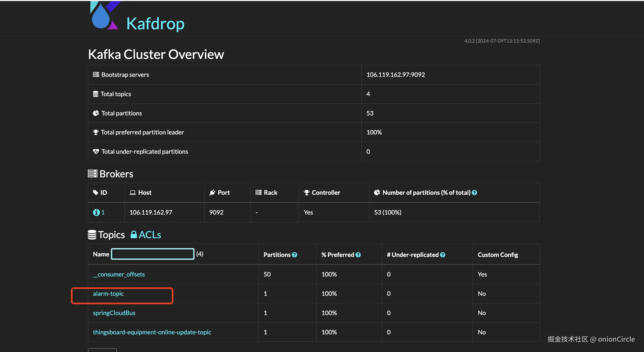
Task: Click the button below the topics table
Action: pos(102,350)
